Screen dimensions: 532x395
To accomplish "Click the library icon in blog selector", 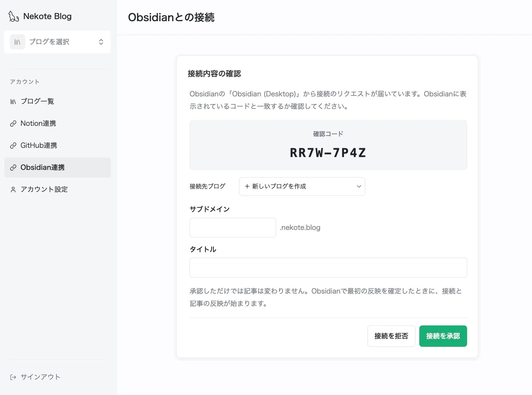I will click(x=18, y=42).
